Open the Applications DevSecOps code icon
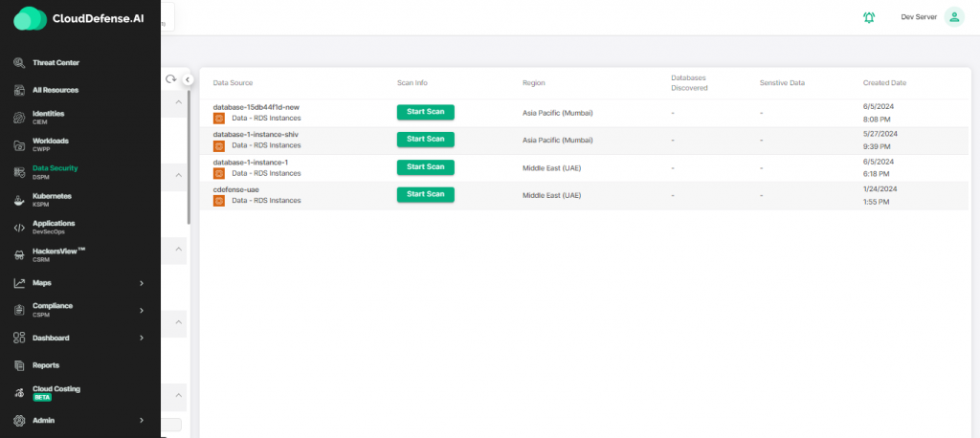The image size is (980, 438). [19, 228]
